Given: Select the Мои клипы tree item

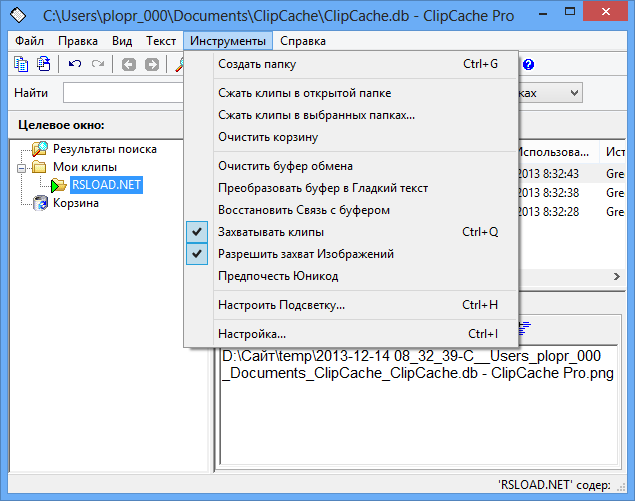Looking at the screenshot, I should coord(85,167).
